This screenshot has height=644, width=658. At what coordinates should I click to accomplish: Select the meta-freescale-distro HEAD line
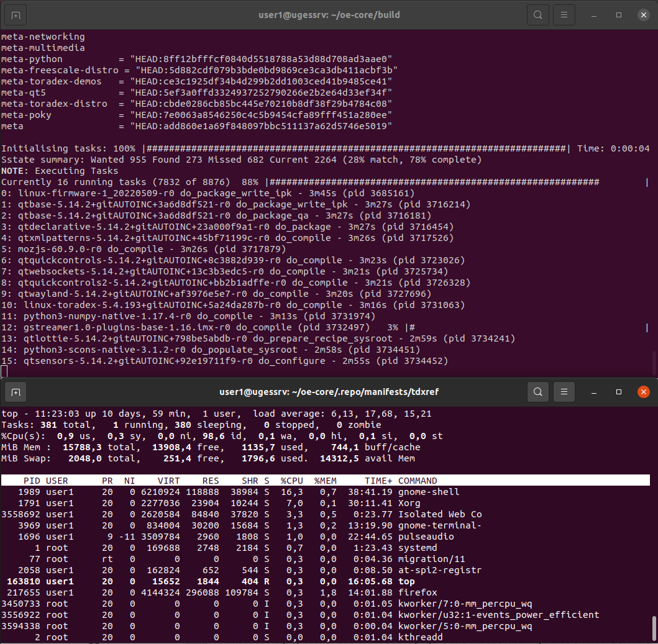click(199, 70)
